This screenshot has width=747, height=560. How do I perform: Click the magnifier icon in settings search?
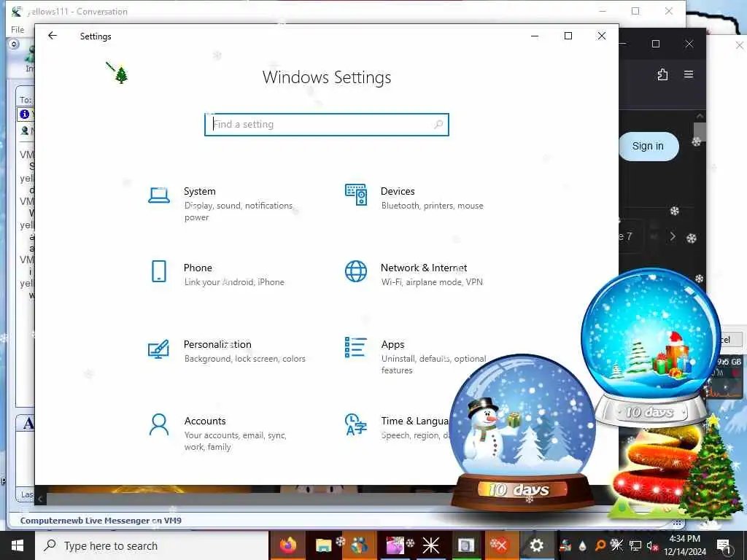coord(438,124)
